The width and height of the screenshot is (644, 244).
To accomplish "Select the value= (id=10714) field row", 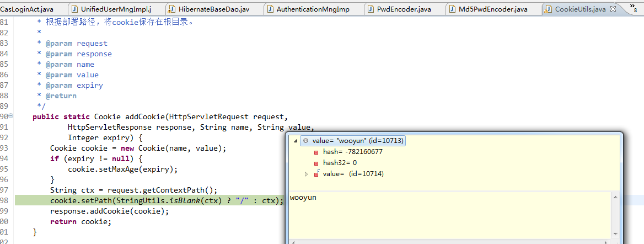I will [x=353, y=174].
